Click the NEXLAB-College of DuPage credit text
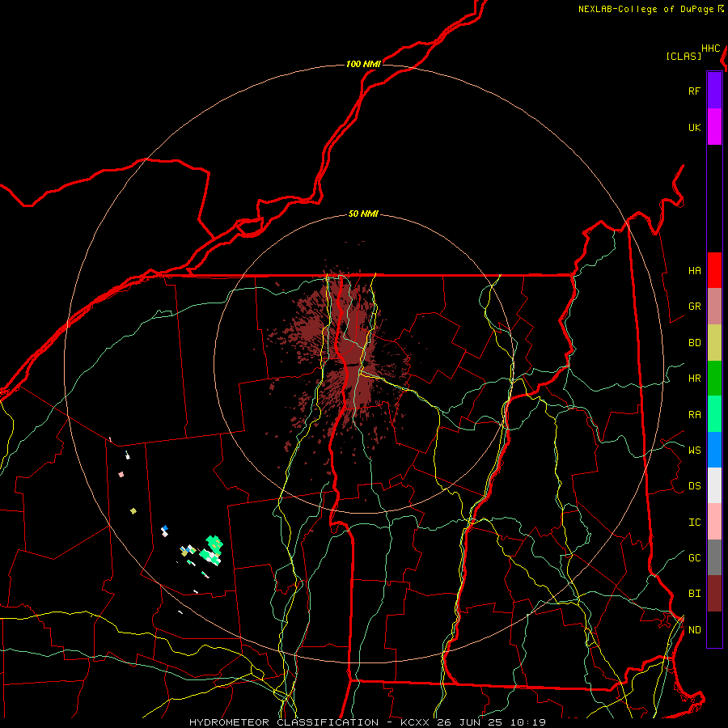This screenshot has height=728, width=728. pos(645,9)
